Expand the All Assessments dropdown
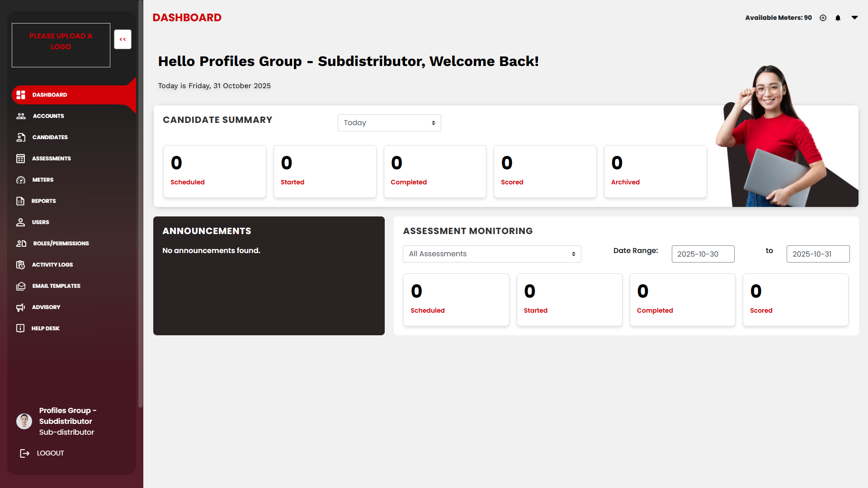 coord(491,254)
